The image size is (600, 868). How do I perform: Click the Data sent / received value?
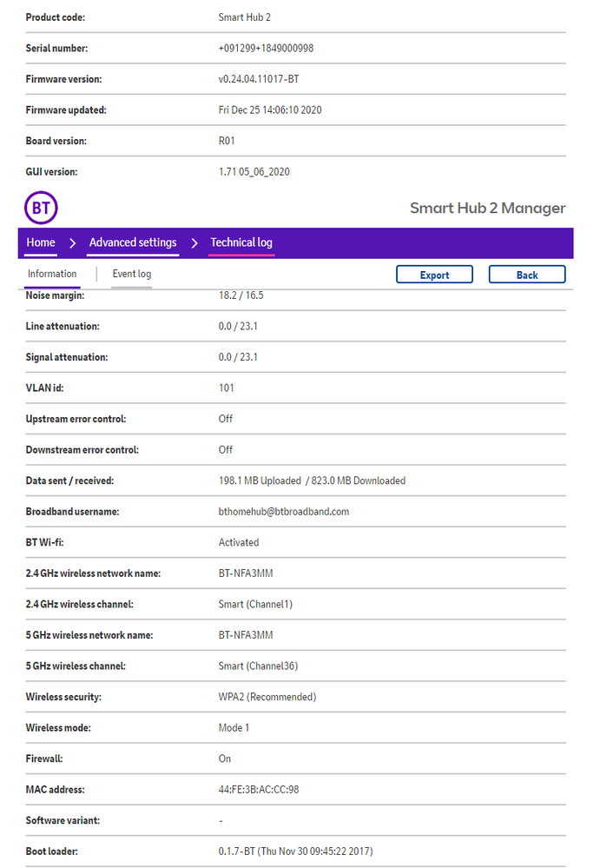coord(312,480)
